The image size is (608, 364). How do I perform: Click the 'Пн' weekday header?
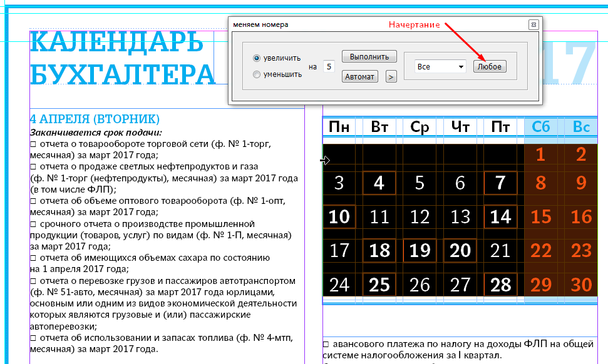[x=339, y=126]
